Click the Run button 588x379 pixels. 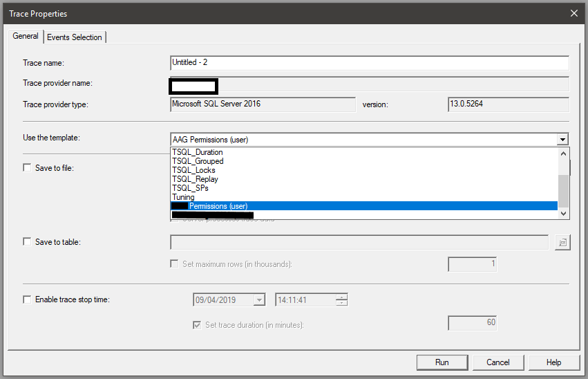tap(442, 362)
